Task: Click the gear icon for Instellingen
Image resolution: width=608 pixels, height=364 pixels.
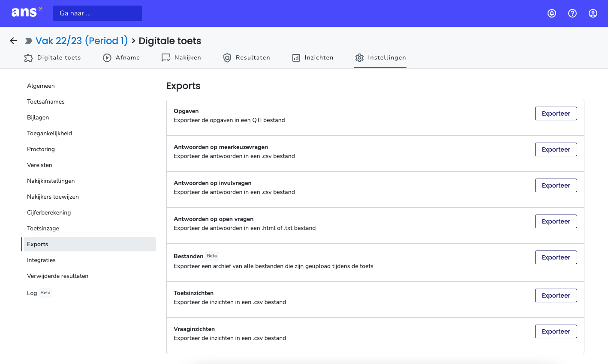Action: 359,58
